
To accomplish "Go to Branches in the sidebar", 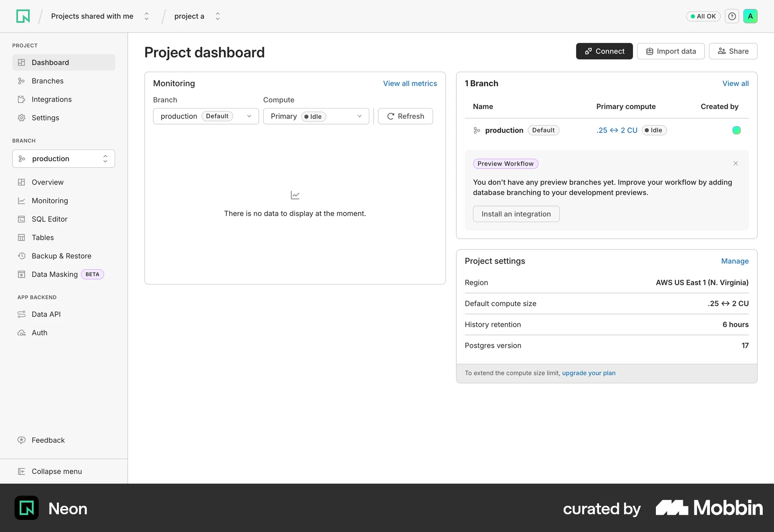I will (64, 81).
